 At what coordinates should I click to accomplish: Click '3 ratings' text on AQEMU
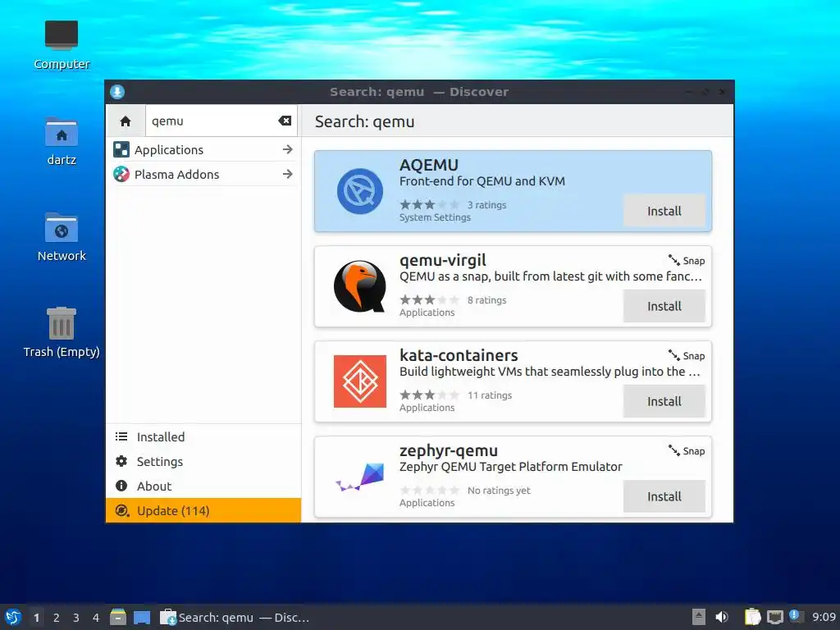[487, 205]
